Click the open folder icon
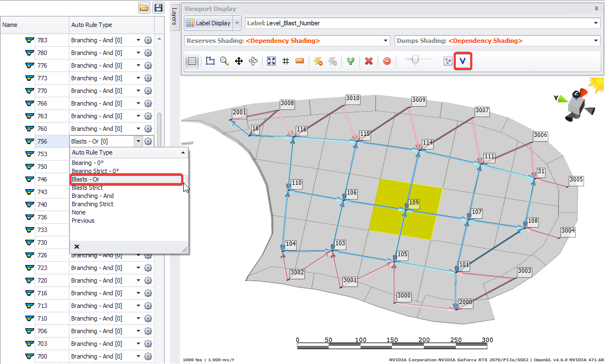This screenshot has height=364, width=605. pyautogui.click(x=144, y=8)
